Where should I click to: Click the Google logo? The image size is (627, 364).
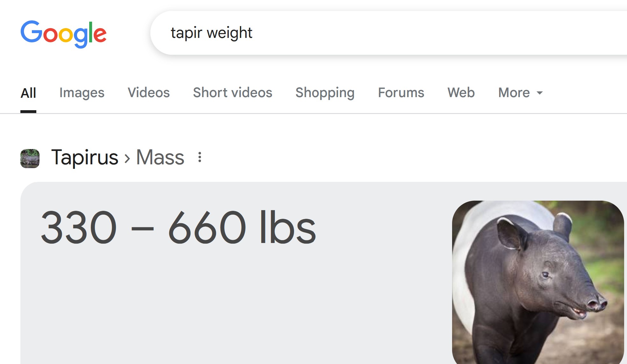click(x=63, y=34)
